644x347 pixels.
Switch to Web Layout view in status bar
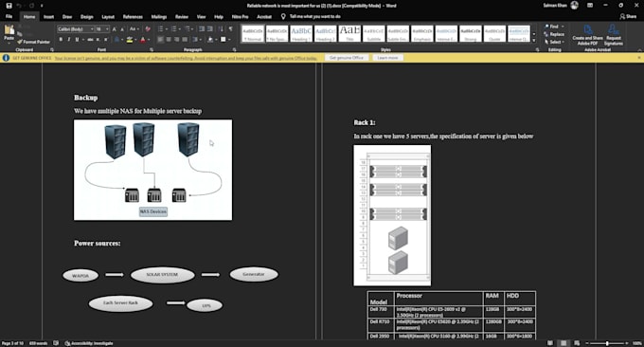pos(577,343)
